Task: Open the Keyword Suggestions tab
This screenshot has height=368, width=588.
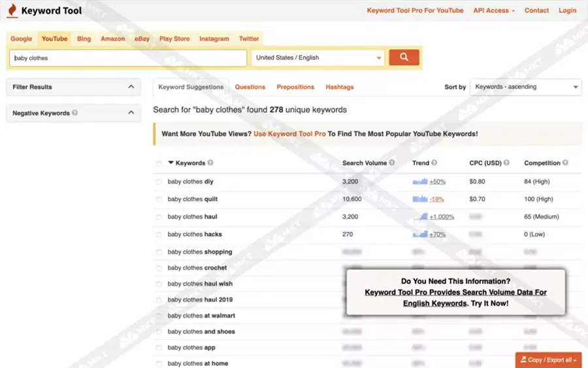Action: pos(191,87)
